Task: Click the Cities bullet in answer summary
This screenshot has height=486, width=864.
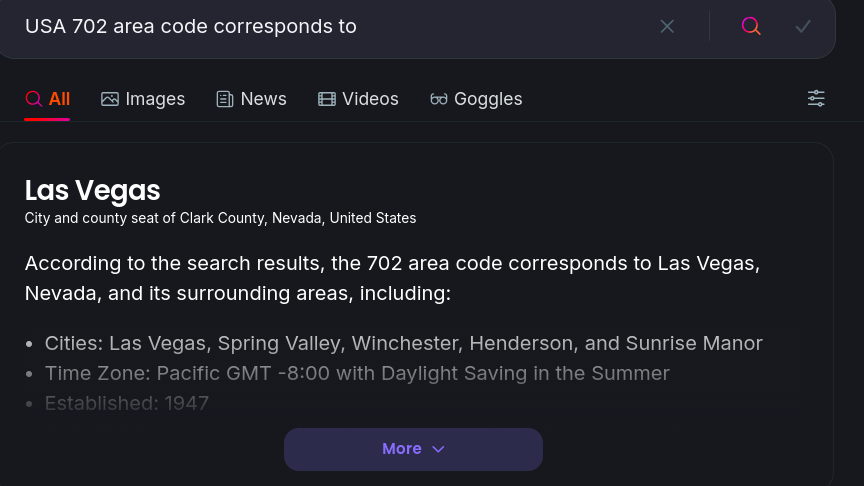Action: pyautogui.click(x=403, y=343)
